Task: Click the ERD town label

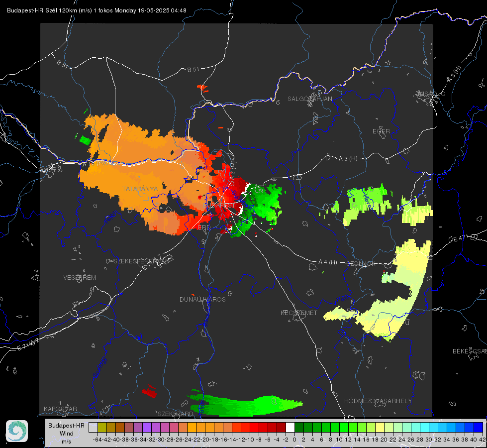Action: click(x=204, y=227)
